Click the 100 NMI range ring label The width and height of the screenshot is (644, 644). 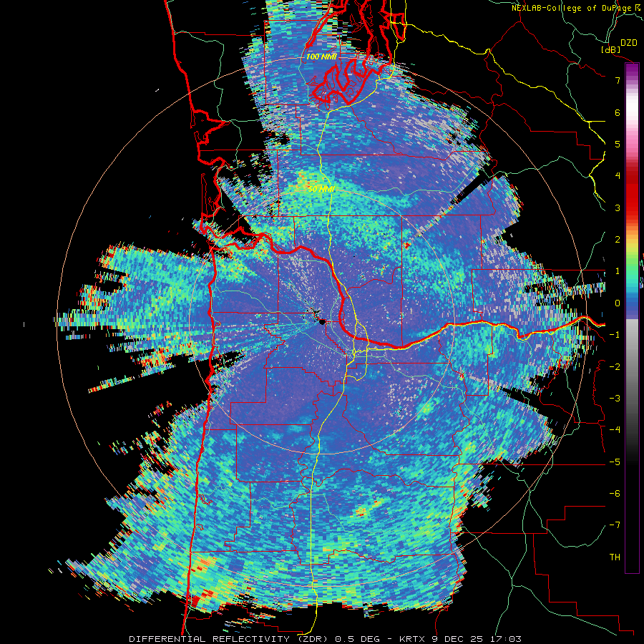321,57
